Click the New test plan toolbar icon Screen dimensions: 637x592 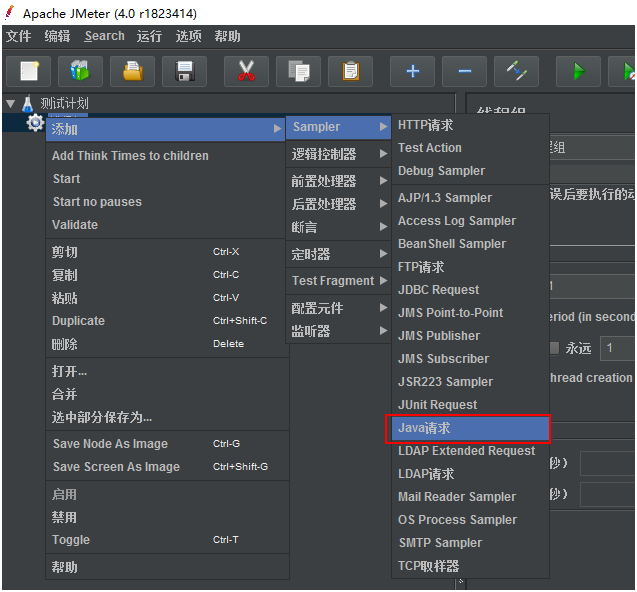(x=29, y=72)
